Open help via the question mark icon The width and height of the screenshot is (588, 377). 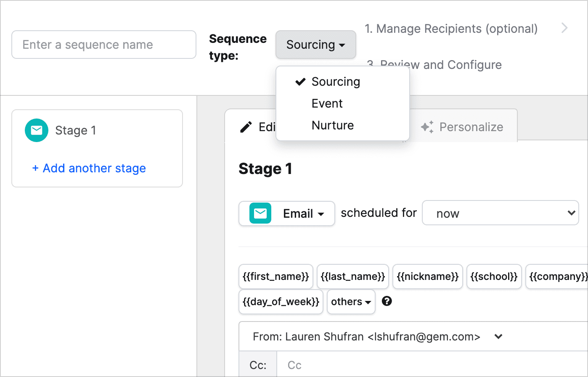pos(387,301)
